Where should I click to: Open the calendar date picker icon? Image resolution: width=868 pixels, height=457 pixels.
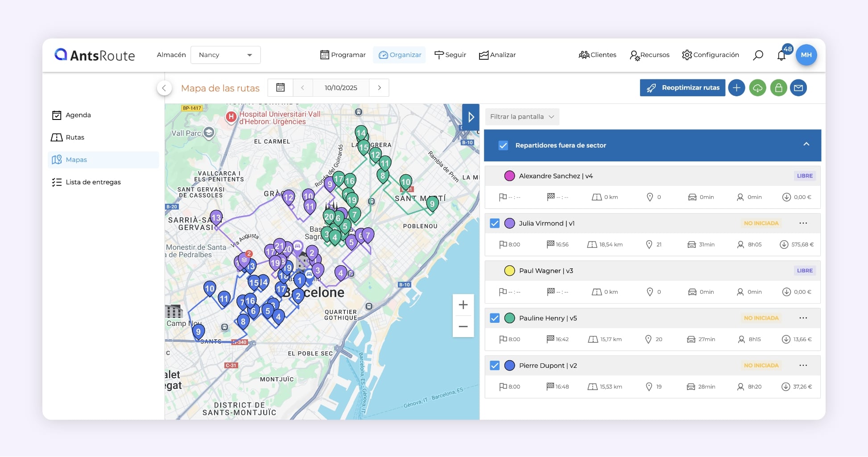point(280,88)
